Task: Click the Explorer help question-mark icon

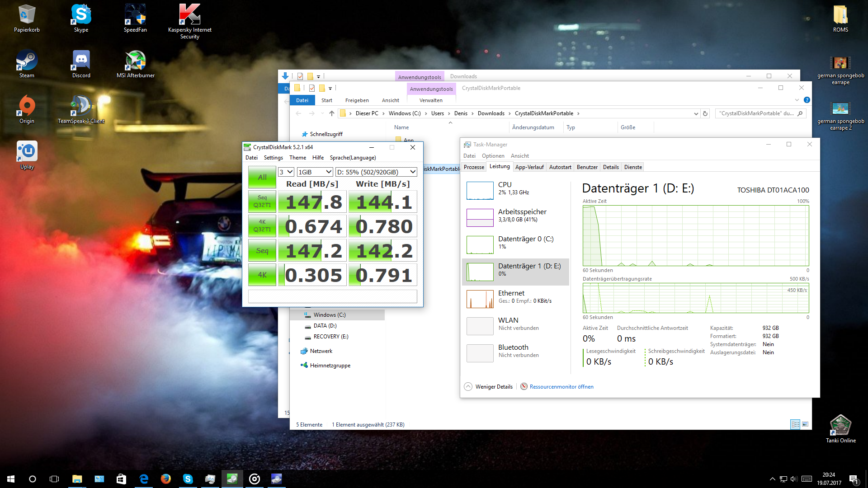Action: (x=807, y=100)
